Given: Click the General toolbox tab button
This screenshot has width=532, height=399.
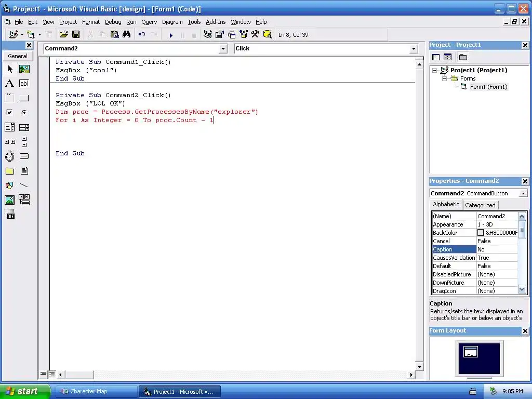Looking at the screenshot, I should tap(18, 56).
